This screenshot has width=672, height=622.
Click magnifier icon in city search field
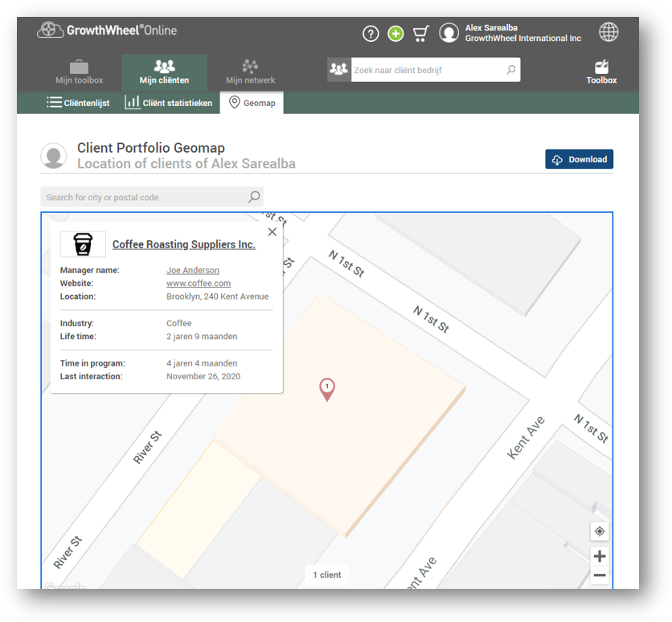pos(254,197)
